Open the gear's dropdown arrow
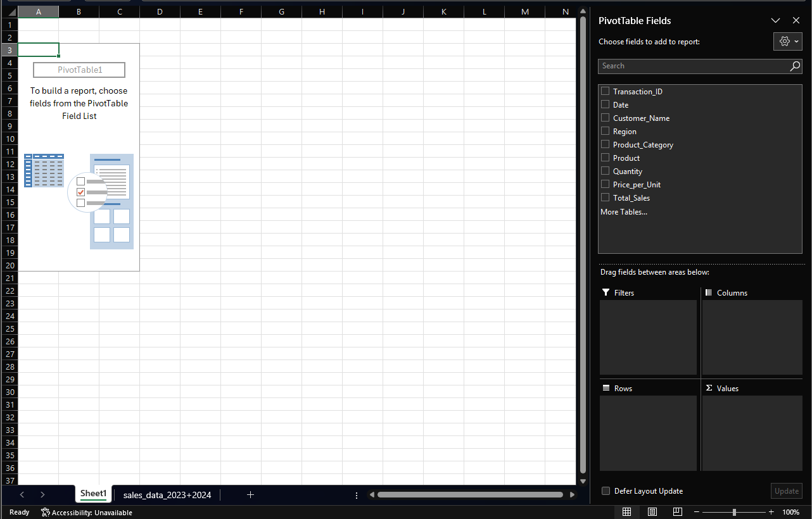812x519 pixels. click(x=795, y=41)
